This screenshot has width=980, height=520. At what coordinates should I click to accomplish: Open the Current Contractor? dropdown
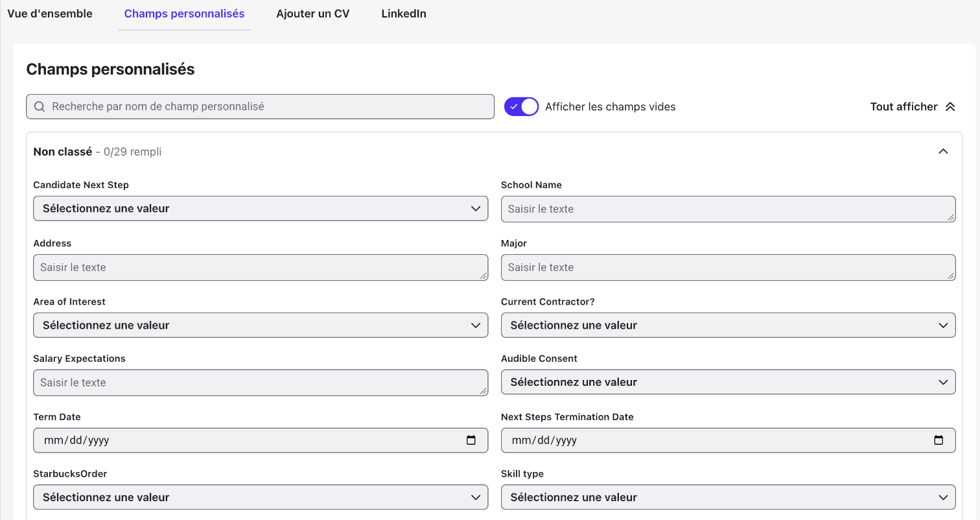(729, 325)
